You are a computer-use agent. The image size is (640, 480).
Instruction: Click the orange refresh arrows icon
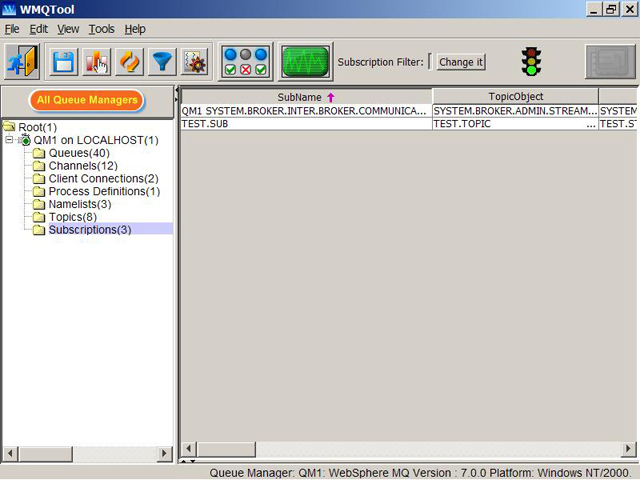point(129,62)
